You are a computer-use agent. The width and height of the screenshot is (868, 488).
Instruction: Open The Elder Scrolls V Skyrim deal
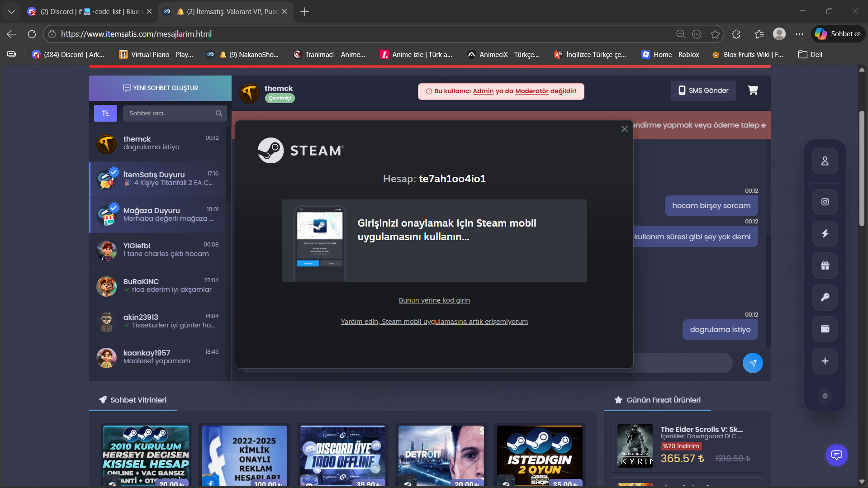pyautogui.click(x=688, y=445)
